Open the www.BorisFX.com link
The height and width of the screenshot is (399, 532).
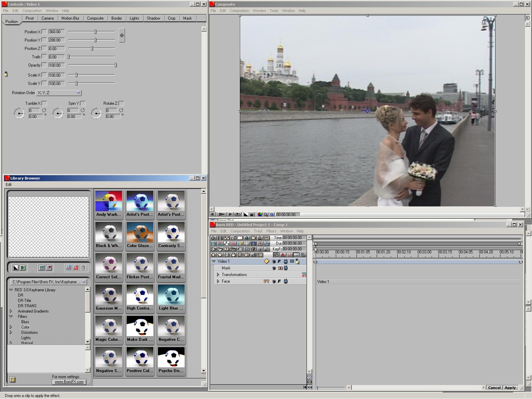coord(69,382)
